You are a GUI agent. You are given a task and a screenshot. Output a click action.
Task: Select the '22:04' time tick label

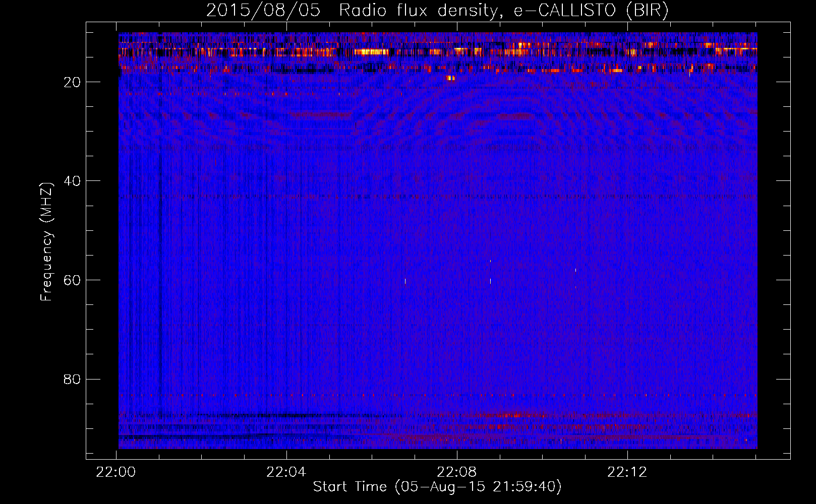coord(286,472)
